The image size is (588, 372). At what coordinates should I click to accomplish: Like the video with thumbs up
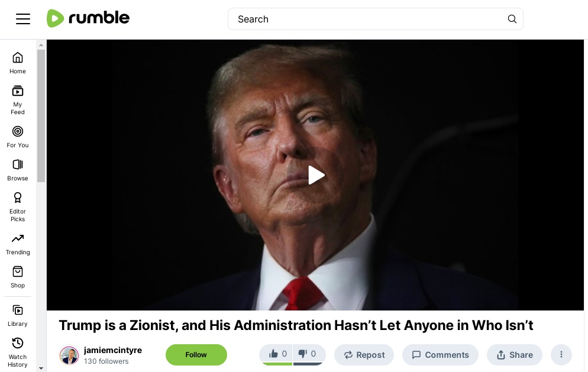point(277,354)
